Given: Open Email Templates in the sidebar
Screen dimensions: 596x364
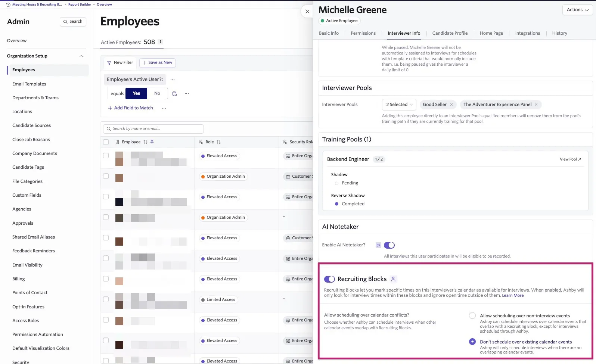Looking at the screenshot, I should (x=29, y=84).
